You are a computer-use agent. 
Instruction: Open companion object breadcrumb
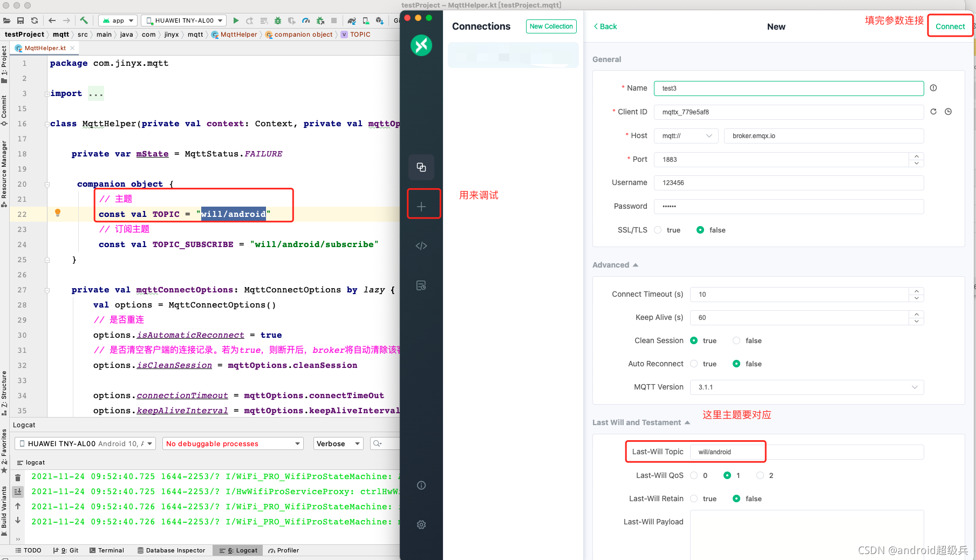(299, 35)
